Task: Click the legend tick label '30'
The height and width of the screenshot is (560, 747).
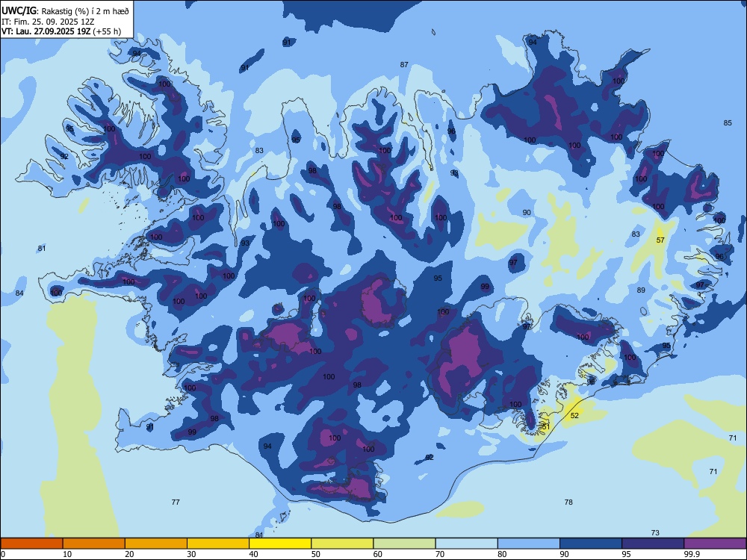Action: point(191,554)
